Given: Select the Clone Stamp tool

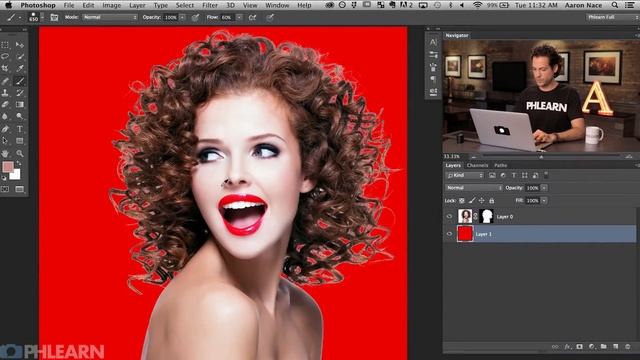Looking at the screenshot, I should (5, 93).
